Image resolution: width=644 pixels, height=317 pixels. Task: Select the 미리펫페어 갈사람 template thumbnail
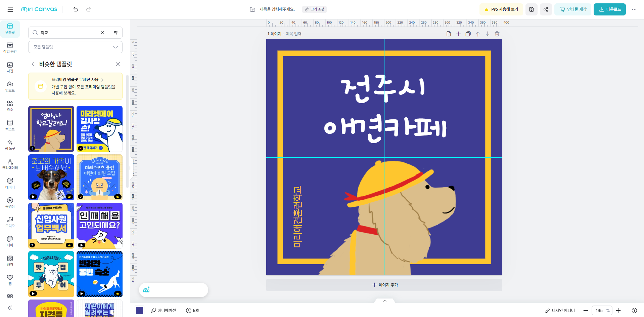(99, 129)
